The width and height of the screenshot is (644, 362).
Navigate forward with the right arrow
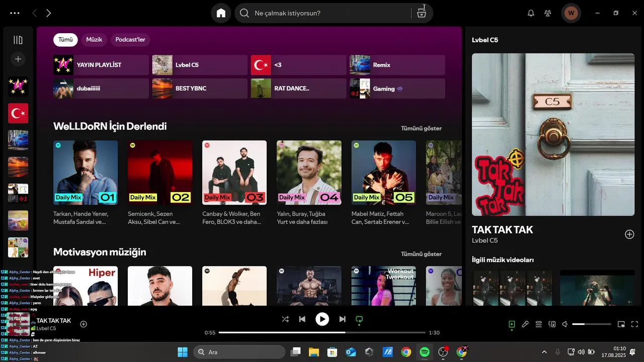(49, 13)
